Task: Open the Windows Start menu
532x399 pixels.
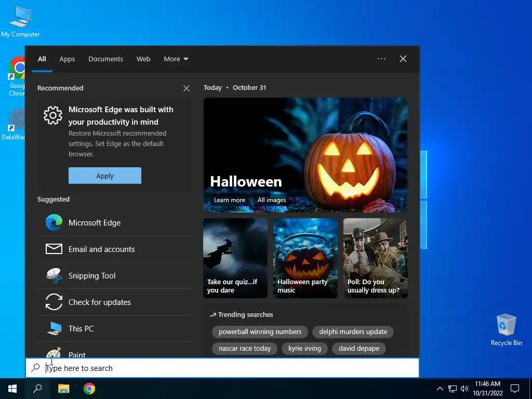Action: click(12, 389)
